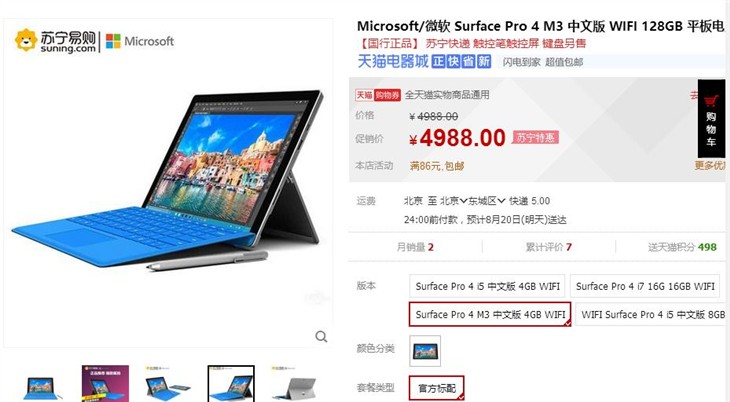
Task: Expand 更多优惠 offers link
Action: point(710,165)
